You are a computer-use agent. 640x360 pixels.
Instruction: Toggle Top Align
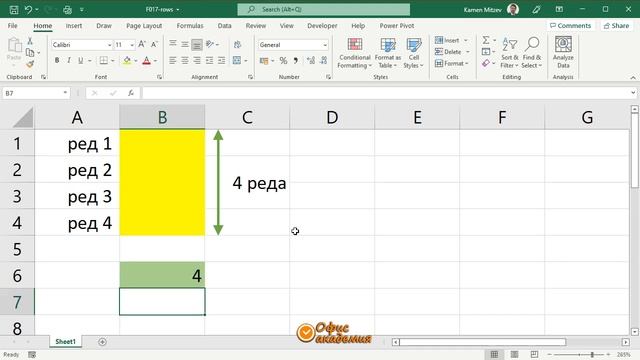coord(173,44)
